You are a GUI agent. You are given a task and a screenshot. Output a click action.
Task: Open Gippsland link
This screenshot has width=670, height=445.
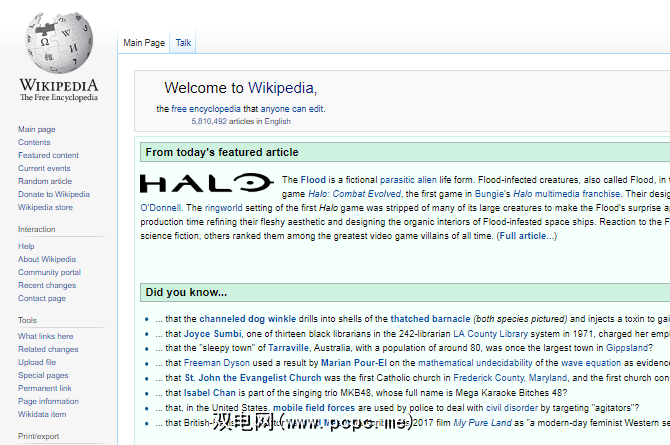pos(627,348)
